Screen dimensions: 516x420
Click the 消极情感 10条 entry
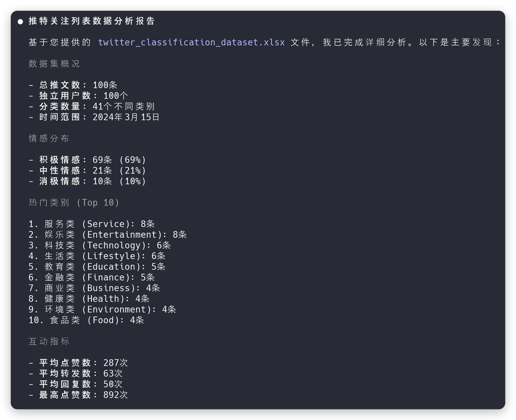tap(87, 181)
